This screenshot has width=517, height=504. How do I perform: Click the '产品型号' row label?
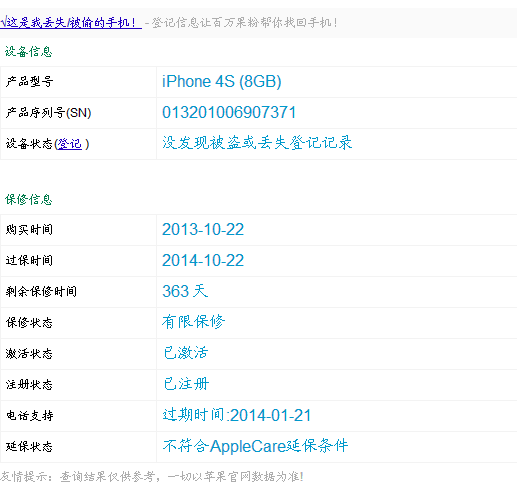(29, 82)
